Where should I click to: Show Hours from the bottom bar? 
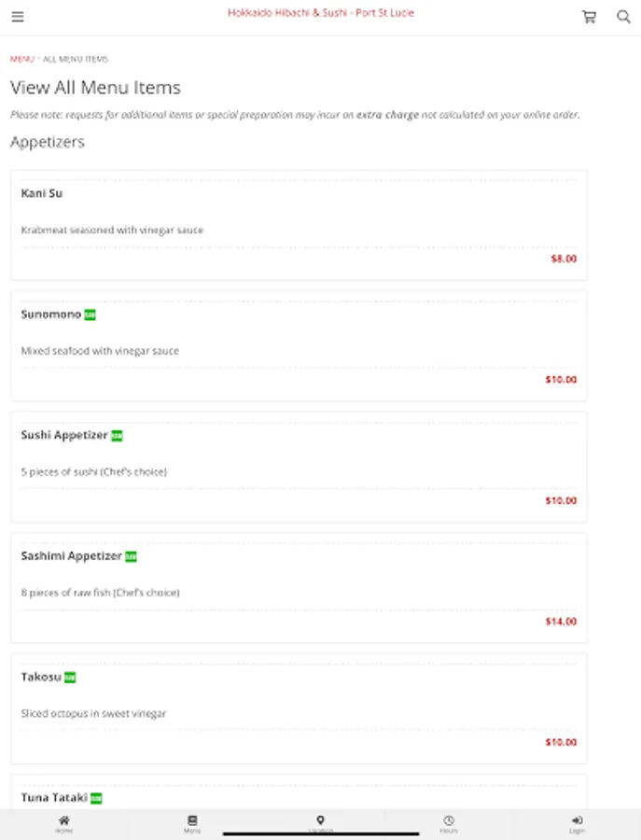point(449,823)
